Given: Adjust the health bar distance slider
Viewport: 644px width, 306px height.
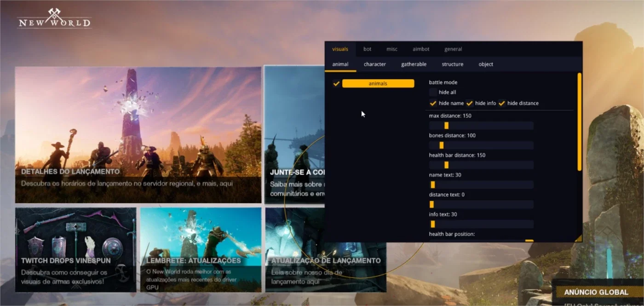Looking at the screenshot, I should [481, 165].
